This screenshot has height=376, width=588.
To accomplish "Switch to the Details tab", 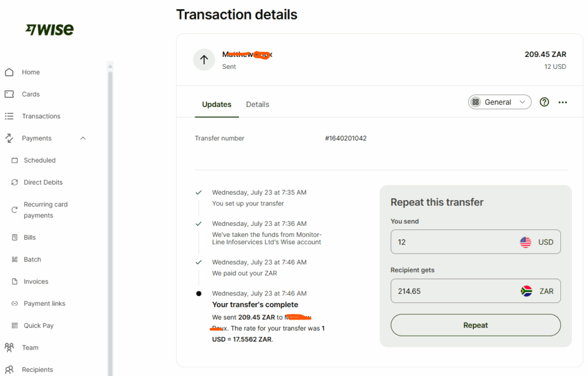I will point(258,105).
